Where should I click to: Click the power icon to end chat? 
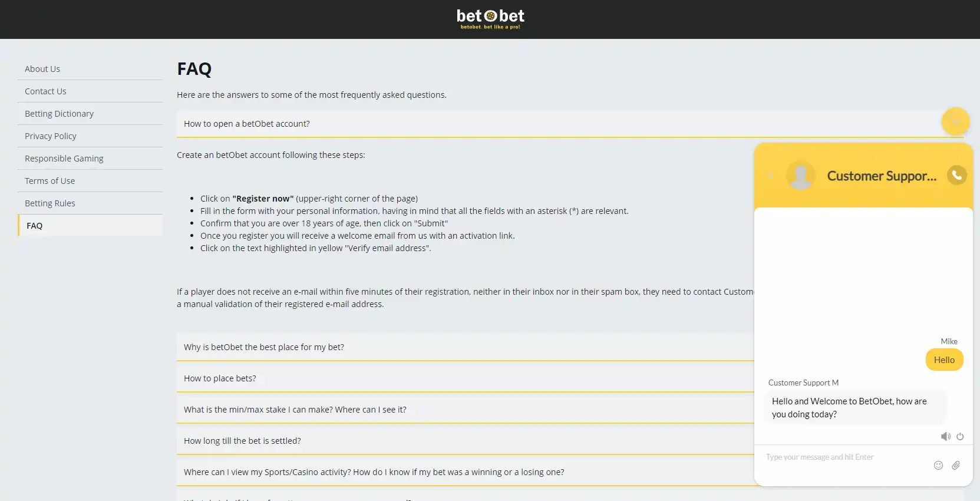pyautogui.click(x=960, y=437)
